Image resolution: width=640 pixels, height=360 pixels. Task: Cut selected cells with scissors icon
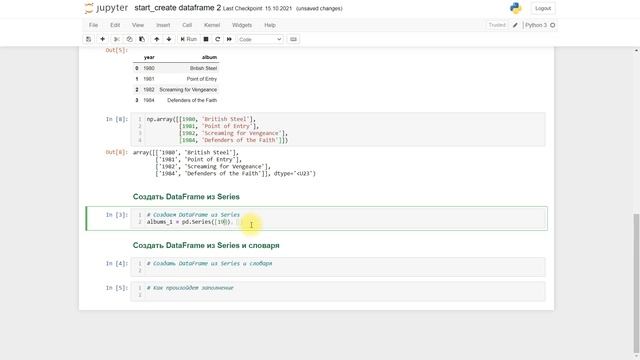tap(116, 39)
